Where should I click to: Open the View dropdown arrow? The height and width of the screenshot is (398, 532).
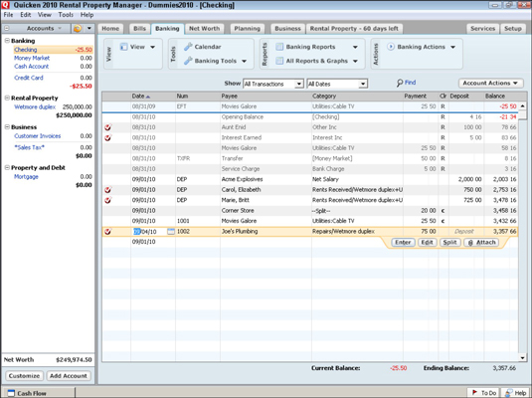point(153,47)
